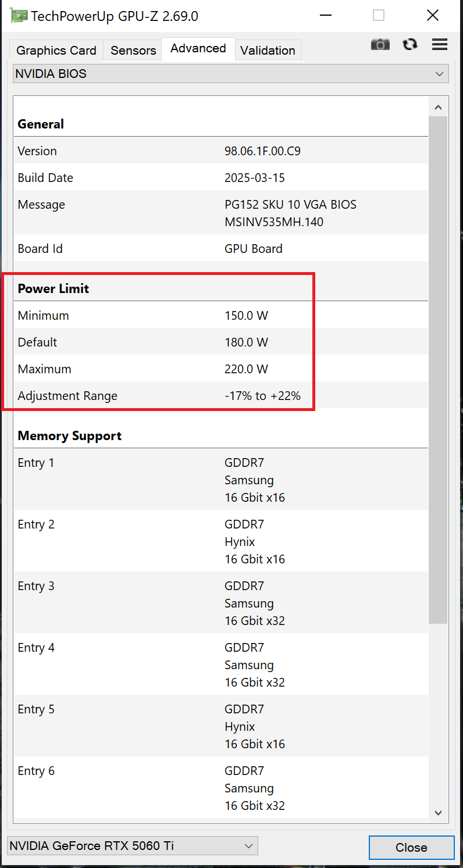Click the GPU-Z app icon in title bar
This screenshot has height=868, width=463.
19,16
